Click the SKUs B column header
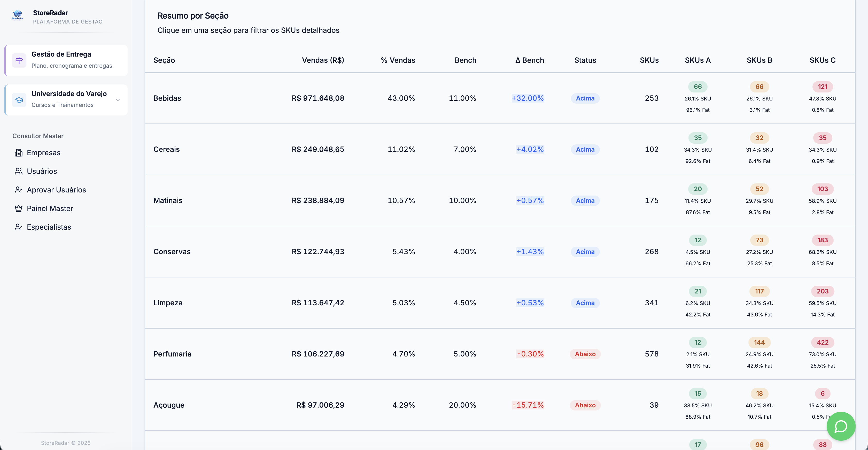This screenshot has width=868, height=450. [x=759, y=60]
